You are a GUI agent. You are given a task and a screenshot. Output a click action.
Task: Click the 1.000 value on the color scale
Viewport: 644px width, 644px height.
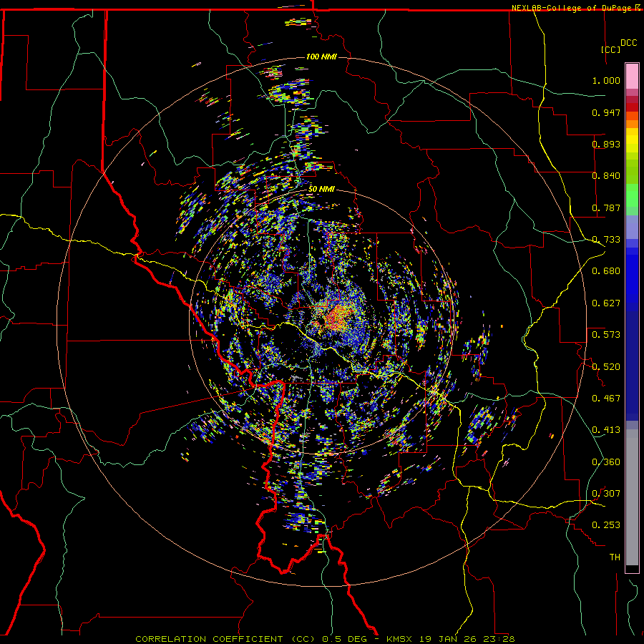click(x=606, y=80)
